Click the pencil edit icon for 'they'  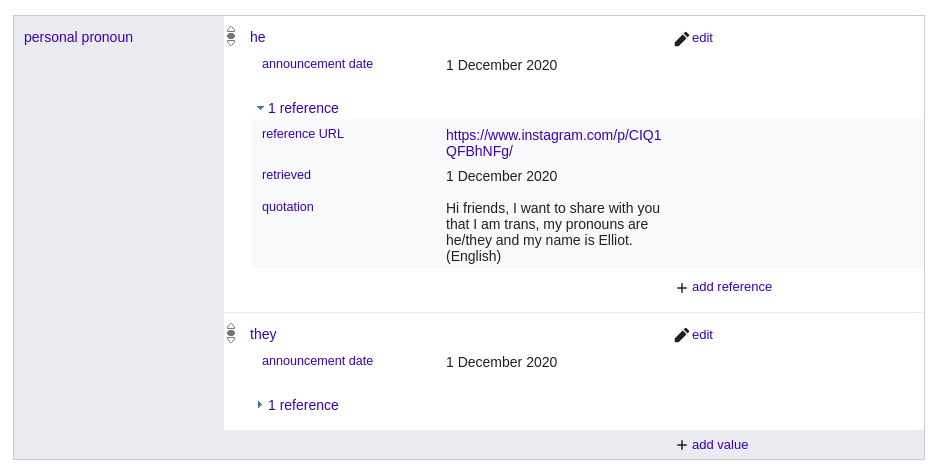(682, 335)
